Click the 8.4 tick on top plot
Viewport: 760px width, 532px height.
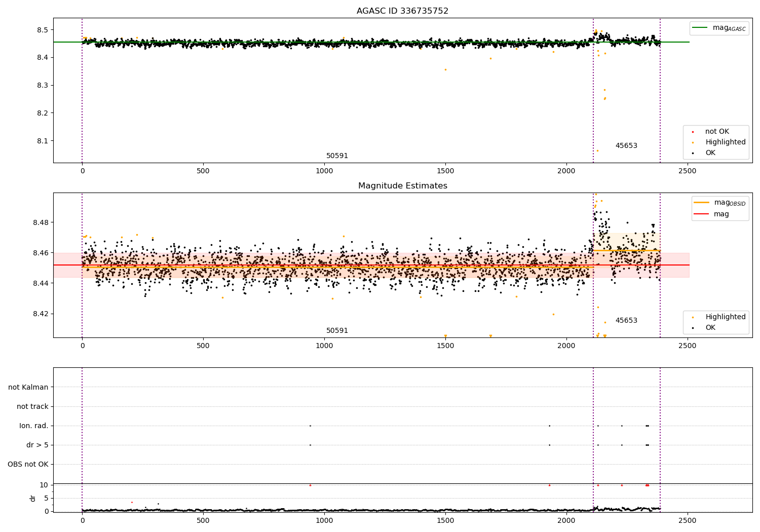pos(43,58)
